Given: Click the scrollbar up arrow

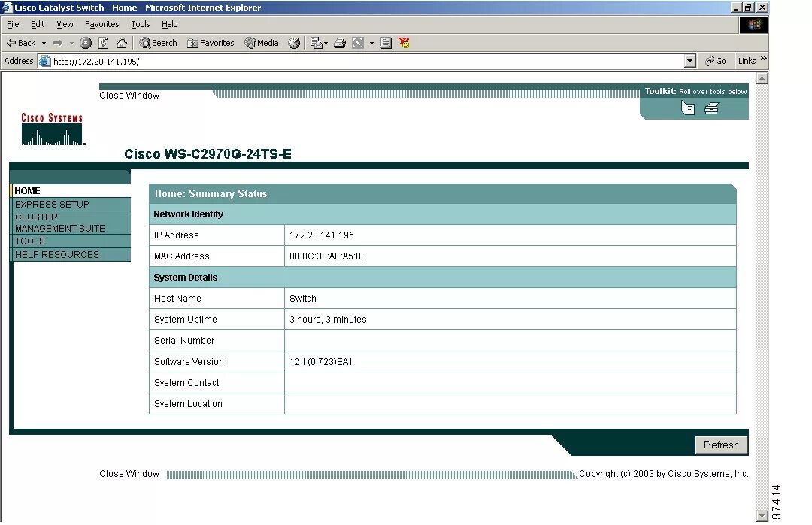Looking at the screenshot, I should pos(762,78).
